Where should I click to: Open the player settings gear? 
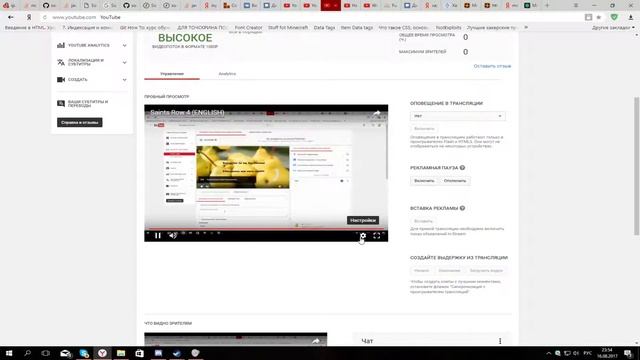(x=363, y=236)
